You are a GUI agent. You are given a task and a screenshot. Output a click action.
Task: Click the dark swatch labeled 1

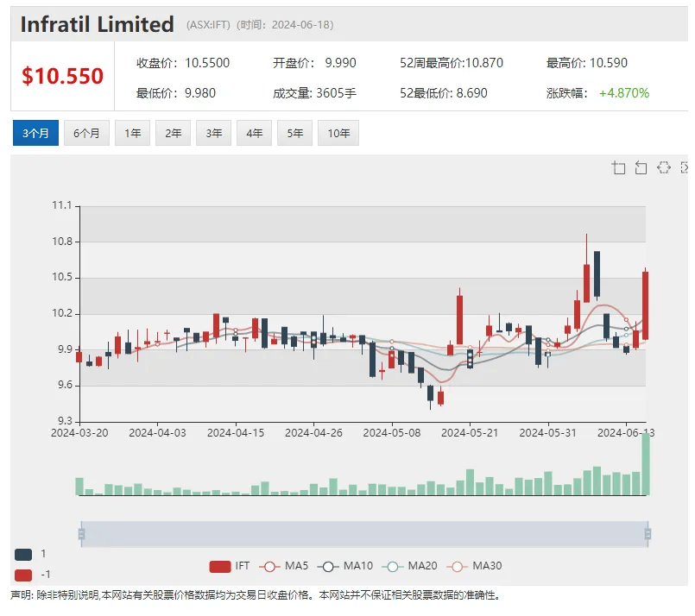pyautogui.click(x=23, y=554)
